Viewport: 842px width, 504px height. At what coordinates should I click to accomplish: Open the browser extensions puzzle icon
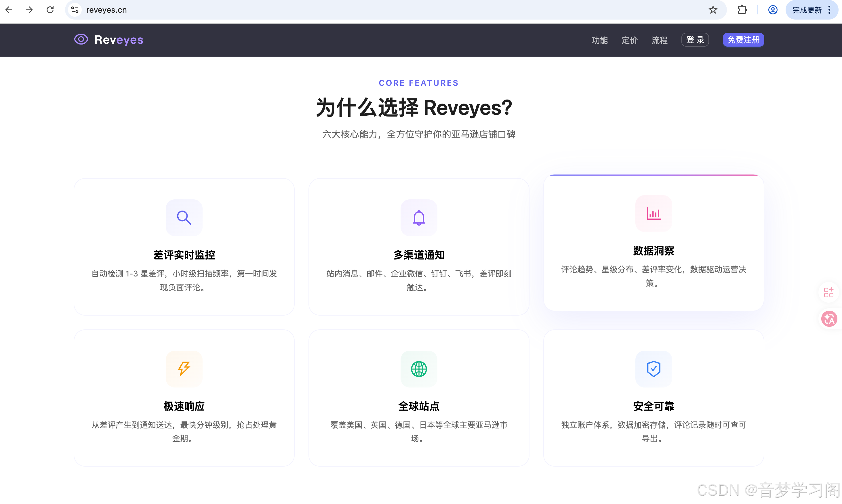point(742,10)
